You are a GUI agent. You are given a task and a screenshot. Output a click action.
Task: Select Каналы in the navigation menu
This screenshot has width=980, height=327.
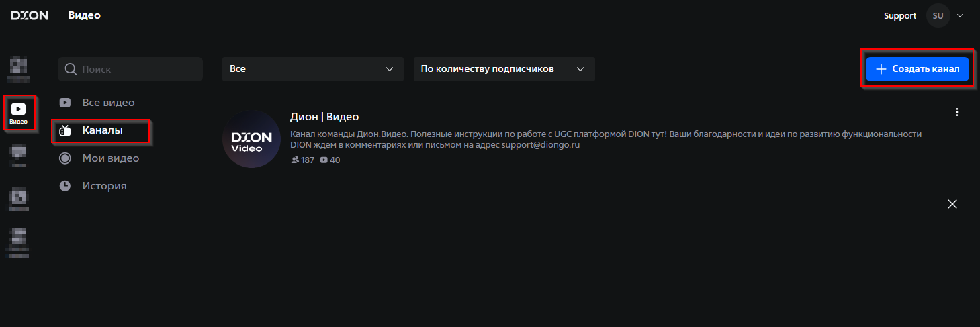102,130
